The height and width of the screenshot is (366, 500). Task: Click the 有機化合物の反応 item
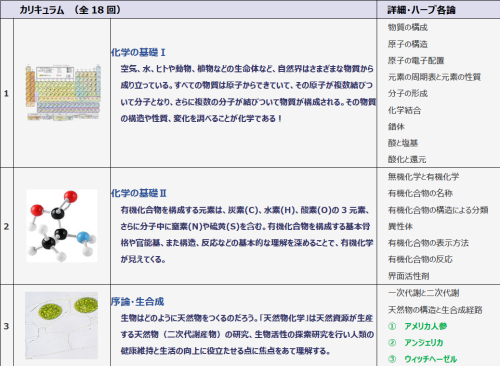tap(420, 259)
